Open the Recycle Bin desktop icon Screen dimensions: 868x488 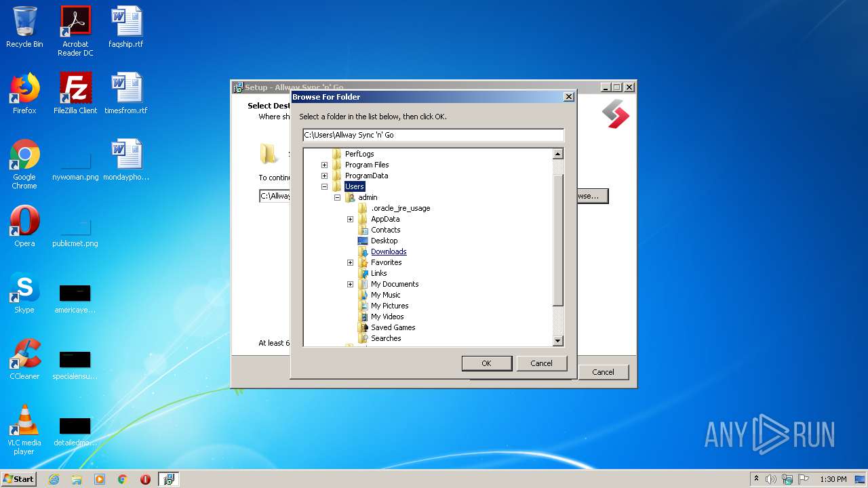(x=24, y=28)
